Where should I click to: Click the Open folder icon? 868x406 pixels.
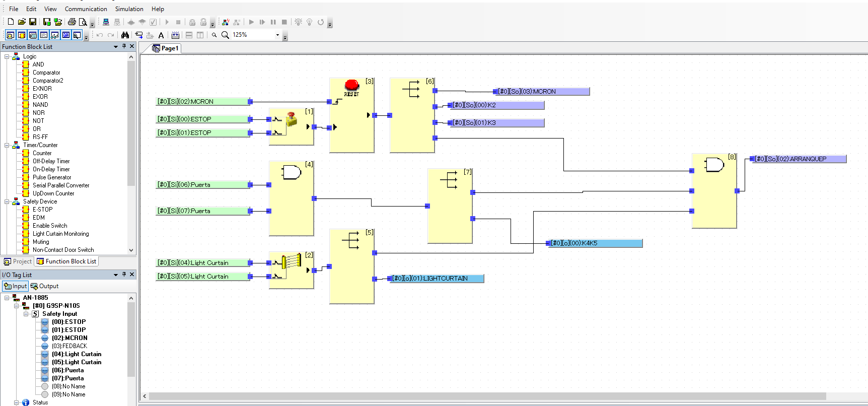(x=22, y=22)
